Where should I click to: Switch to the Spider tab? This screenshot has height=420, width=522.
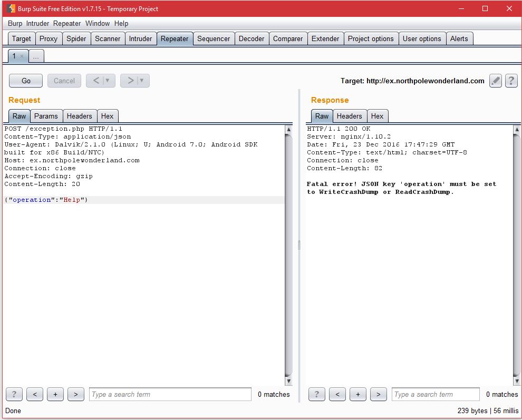tap(76, 38)
